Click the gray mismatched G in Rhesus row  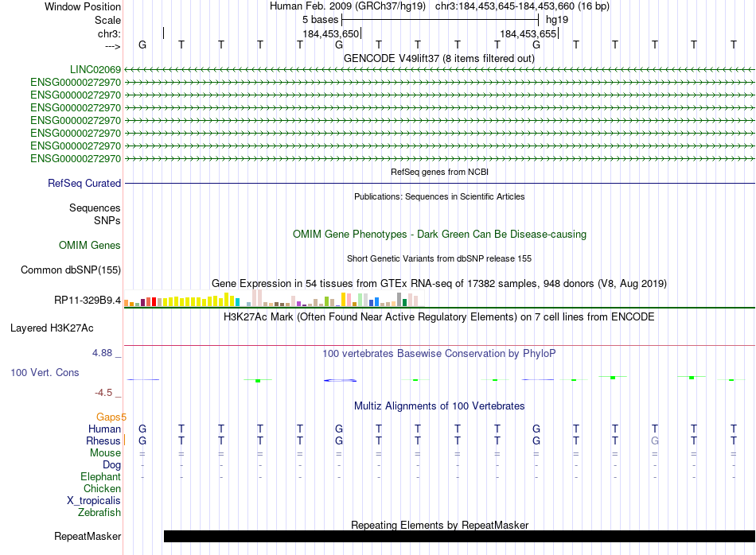(x=655, y=441)
